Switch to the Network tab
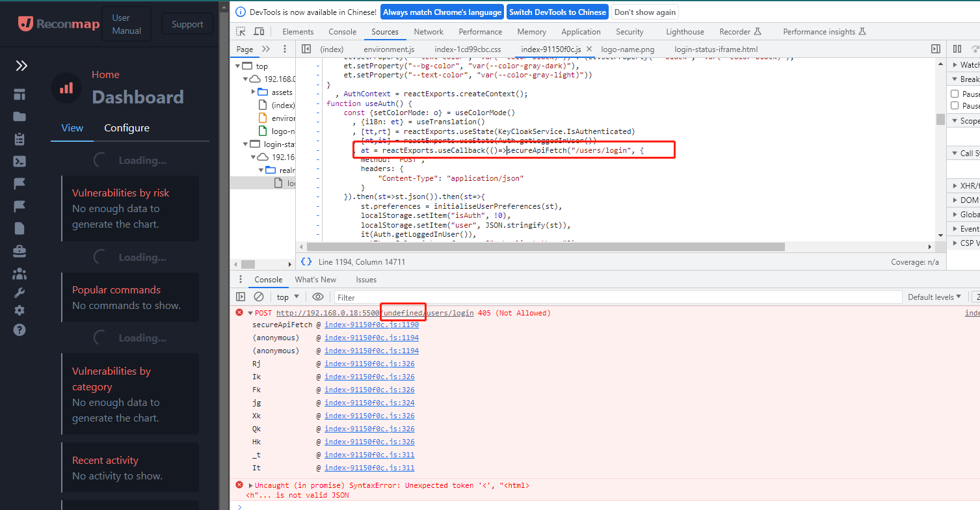 point(428,31)
